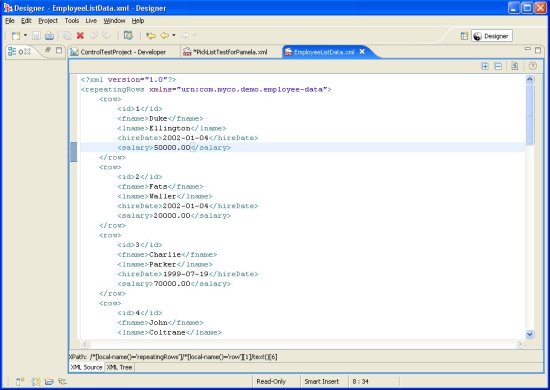Click the open perspective icon beside Designer
The width and height of the screenshot is (550, 390).
click(464, 36)
